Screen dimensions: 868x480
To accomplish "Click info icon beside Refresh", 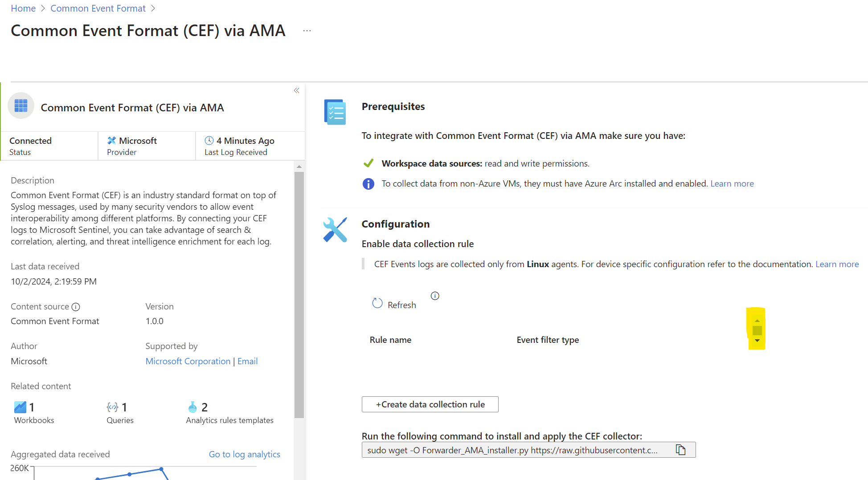I will pyautogui.click(x=435, y=296).
